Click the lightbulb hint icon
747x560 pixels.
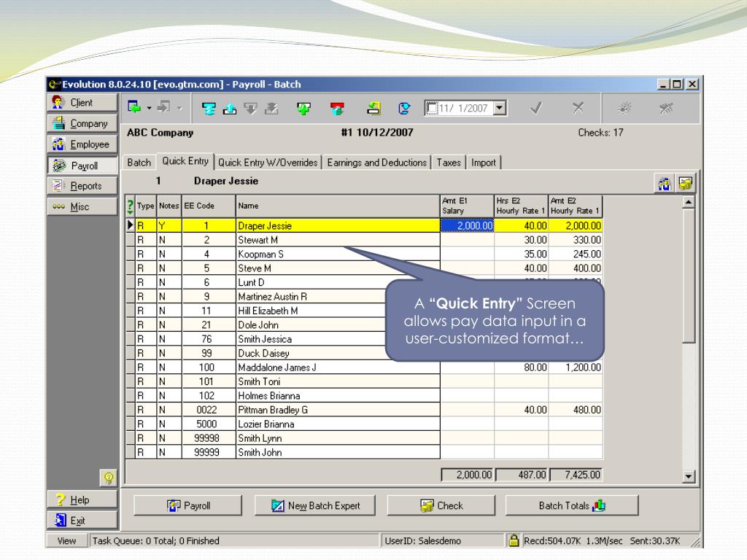click(109, 477)
